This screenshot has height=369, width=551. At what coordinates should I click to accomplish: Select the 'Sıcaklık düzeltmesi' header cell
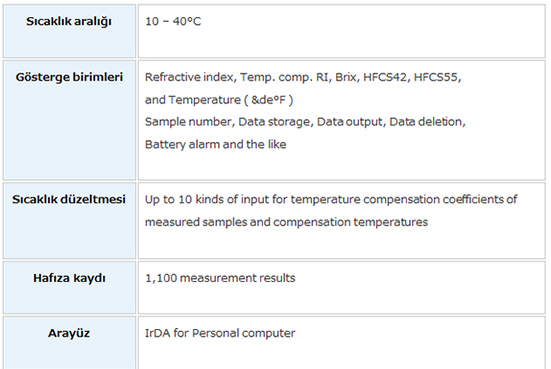(69, 220)
